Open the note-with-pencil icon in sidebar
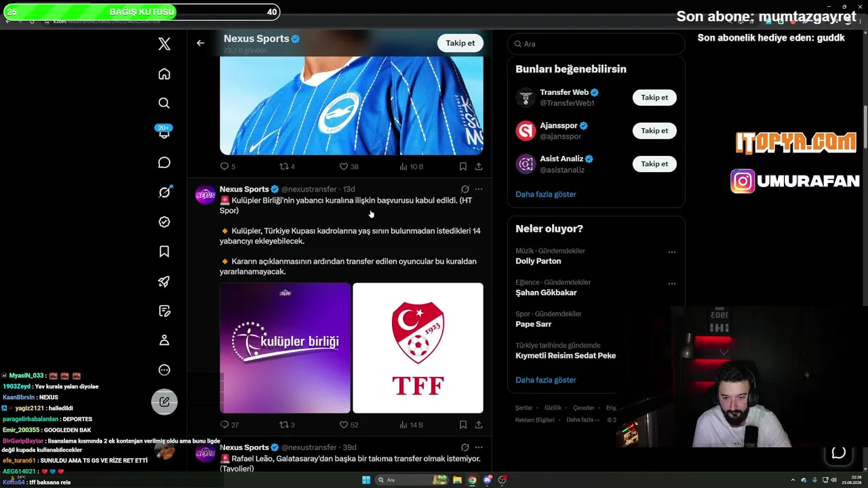868x488 pixels. [164, 311]
